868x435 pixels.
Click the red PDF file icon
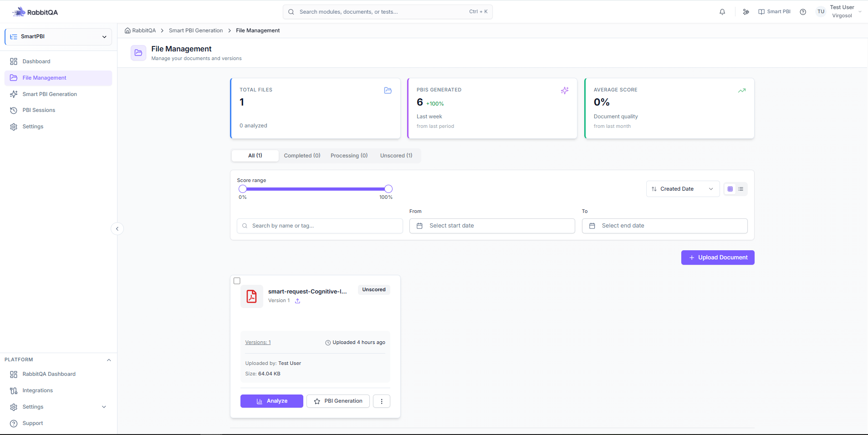coord(251,296)
